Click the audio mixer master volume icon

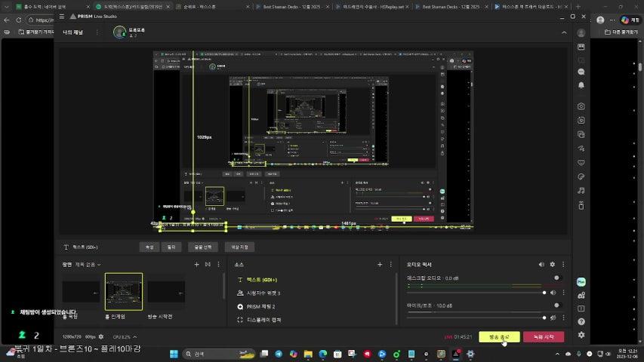(541, 265)
